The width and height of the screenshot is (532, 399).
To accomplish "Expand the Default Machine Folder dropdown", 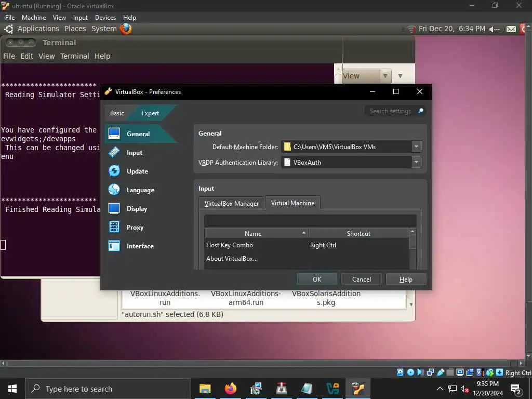I will point(416,147).
